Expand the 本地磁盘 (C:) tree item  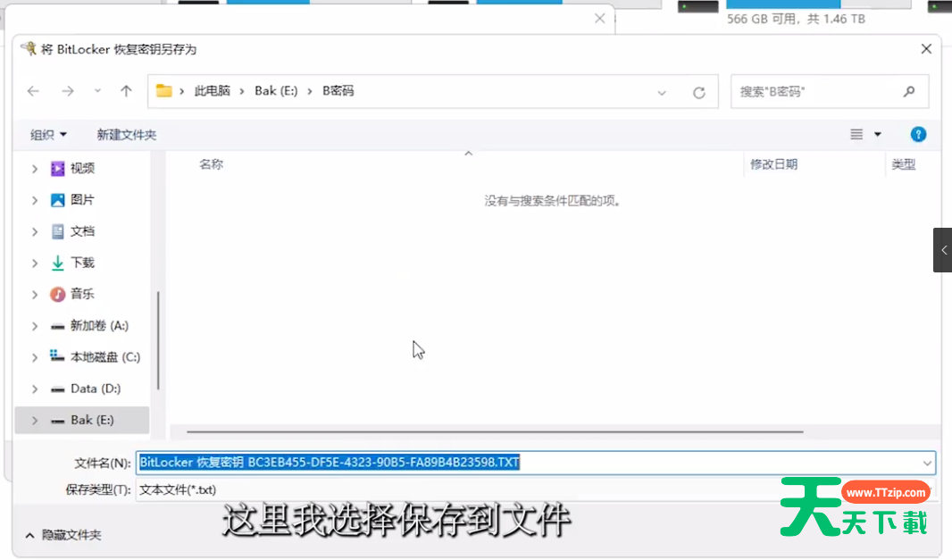point(34,356)
